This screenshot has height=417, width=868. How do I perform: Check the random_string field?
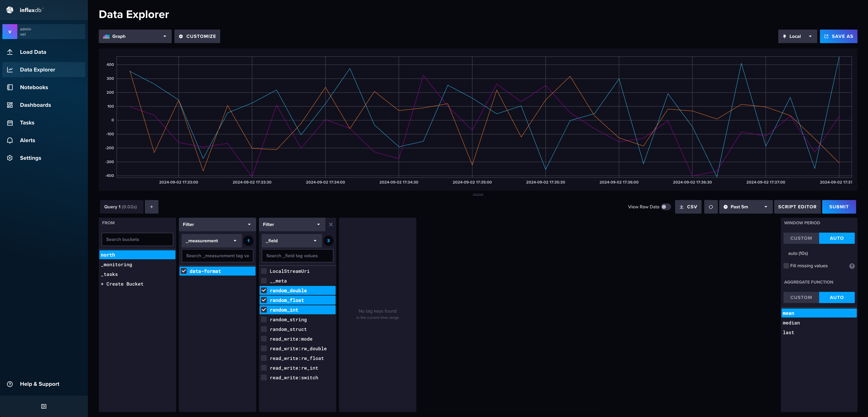pos(264,320)
